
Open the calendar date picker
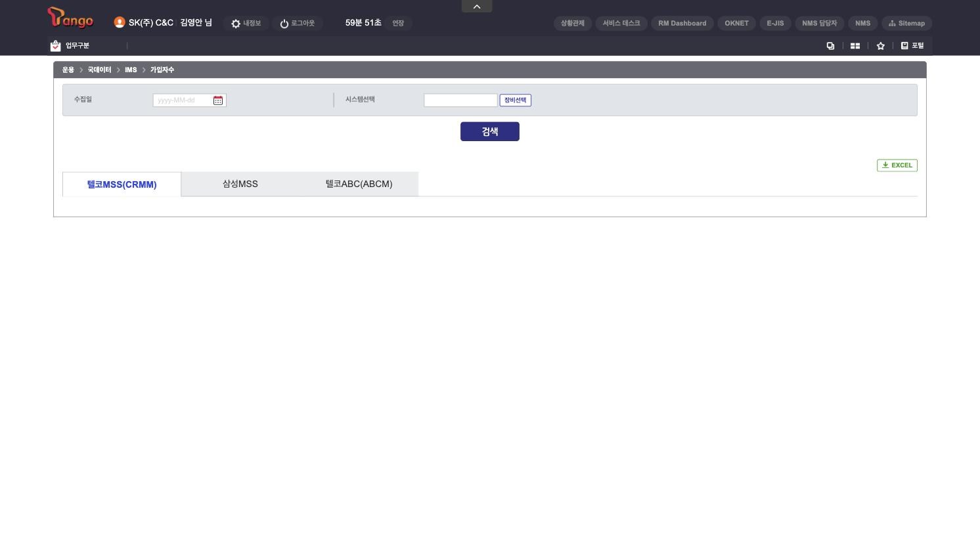218,100
